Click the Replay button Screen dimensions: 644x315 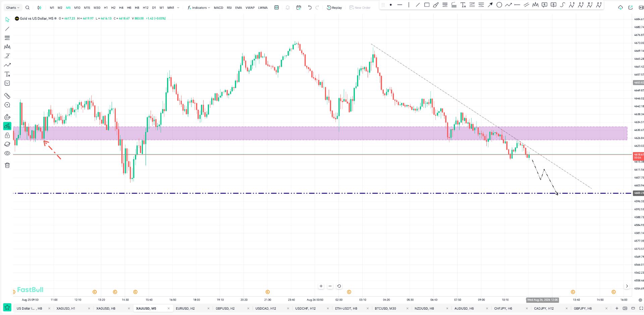[334, 8]
